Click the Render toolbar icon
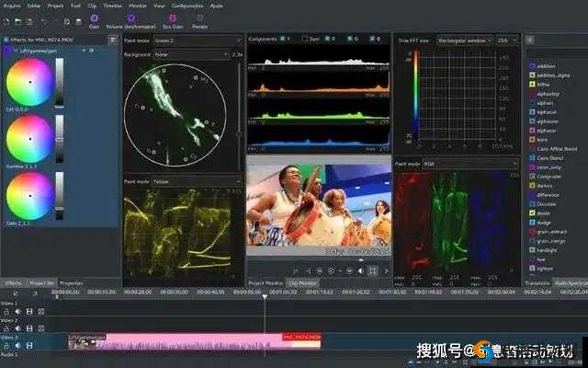Image resolution: width=588 pixels, height=368 pixels. pyautogui.click(x=200, y=18)
